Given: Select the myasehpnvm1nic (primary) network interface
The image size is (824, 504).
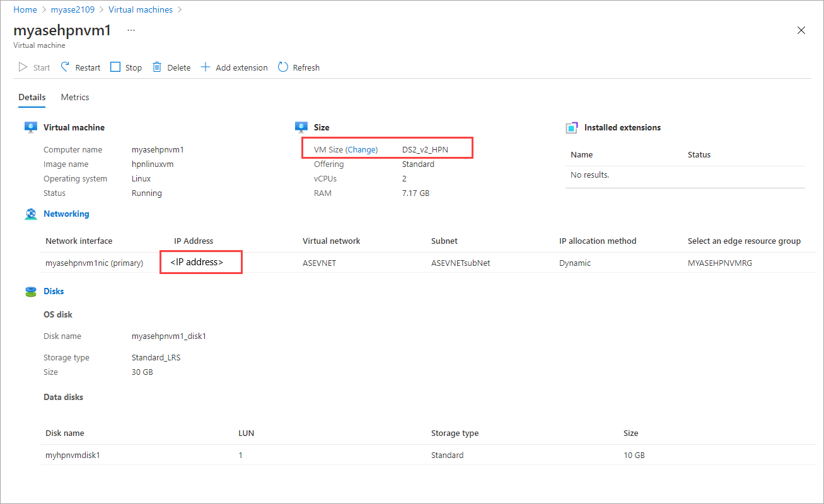Looking at the screenshot, I should click(95, 263).
